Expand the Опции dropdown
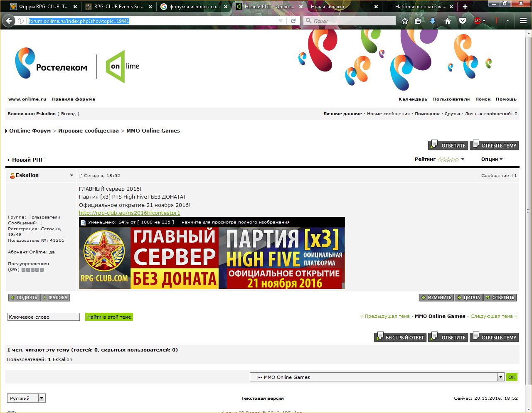 coord(492,159)
